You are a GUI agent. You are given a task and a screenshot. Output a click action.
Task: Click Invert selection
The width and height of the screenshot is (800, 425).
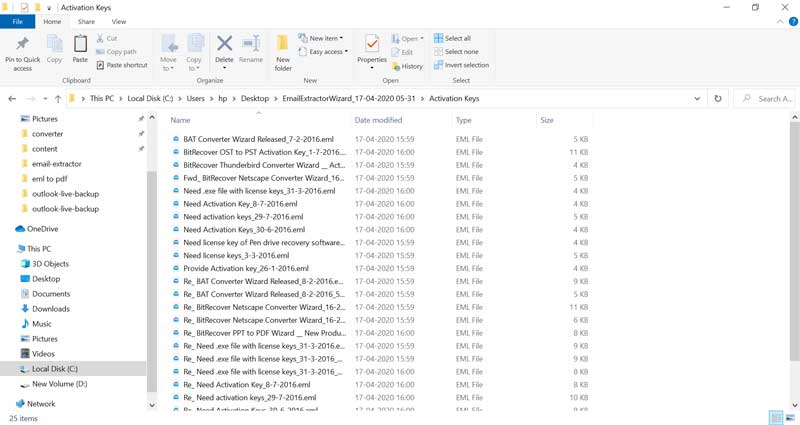pyautogui.click(x=461, y=65)
